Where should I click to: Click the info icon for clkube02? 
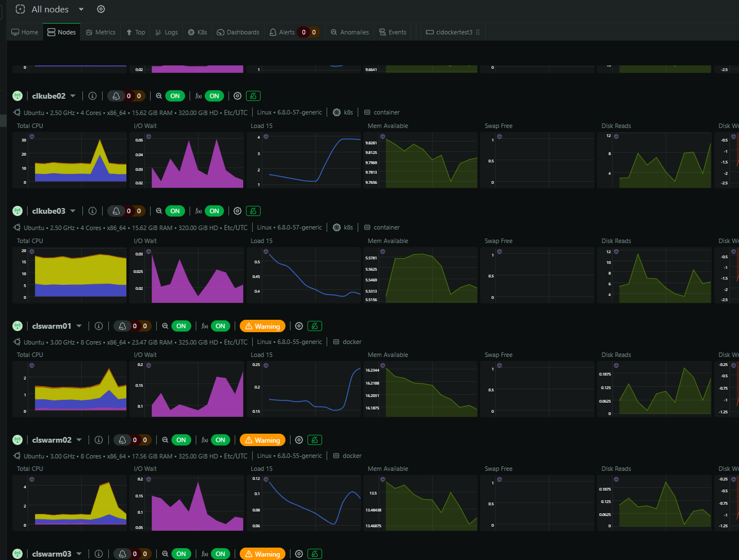93,96
